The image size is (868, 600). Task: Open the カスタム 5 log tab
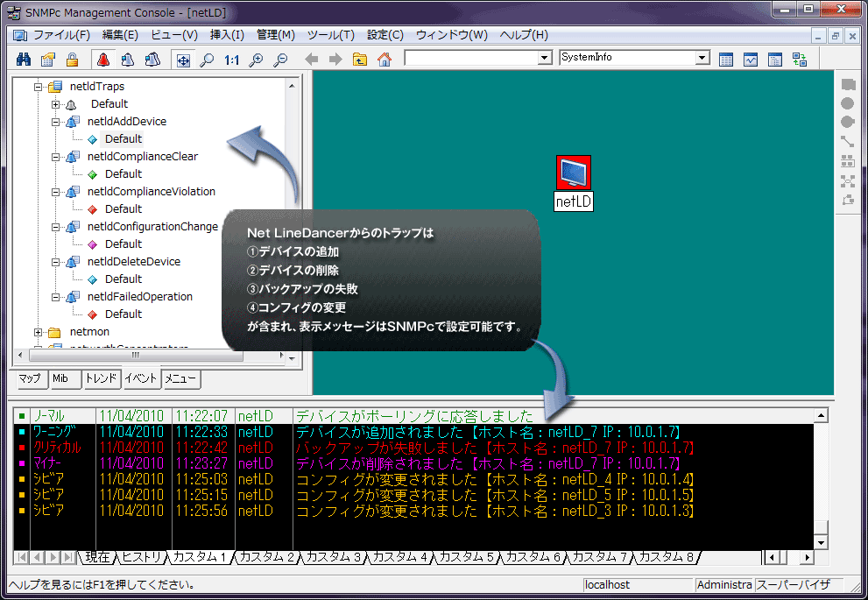click(x=467, y=557)
